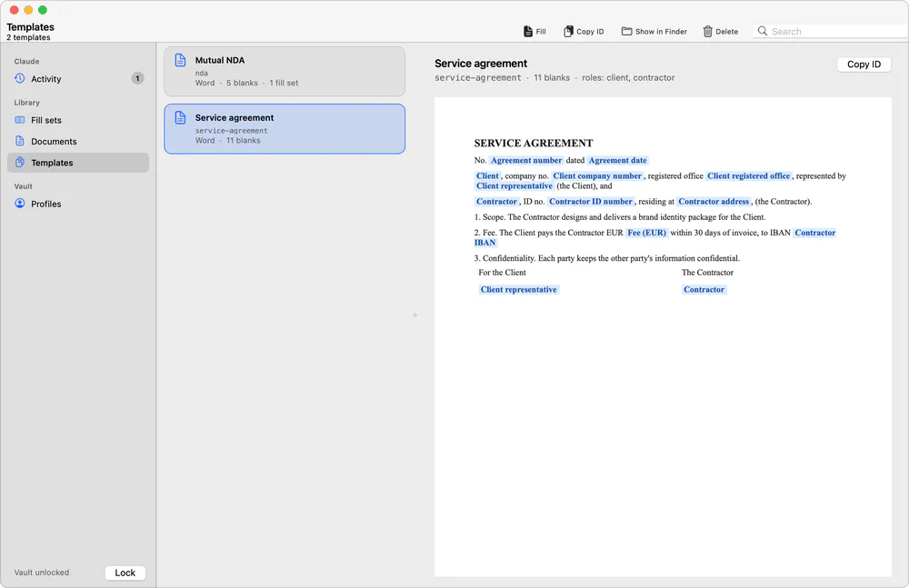The height and width of the screenshot is (588, 909).
Task: Click the '2 templates' subtitle
Action: point(28,37)
